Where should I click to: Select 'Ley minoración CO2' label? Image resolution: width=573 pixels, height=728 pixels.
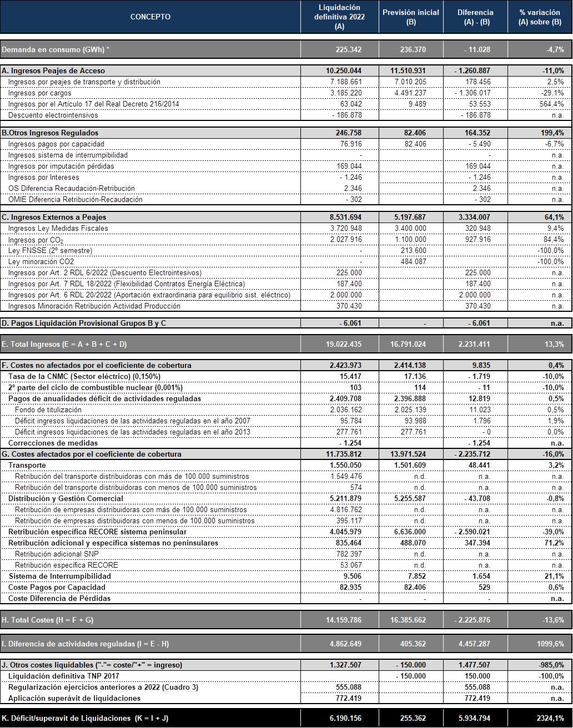coord(41,262)
